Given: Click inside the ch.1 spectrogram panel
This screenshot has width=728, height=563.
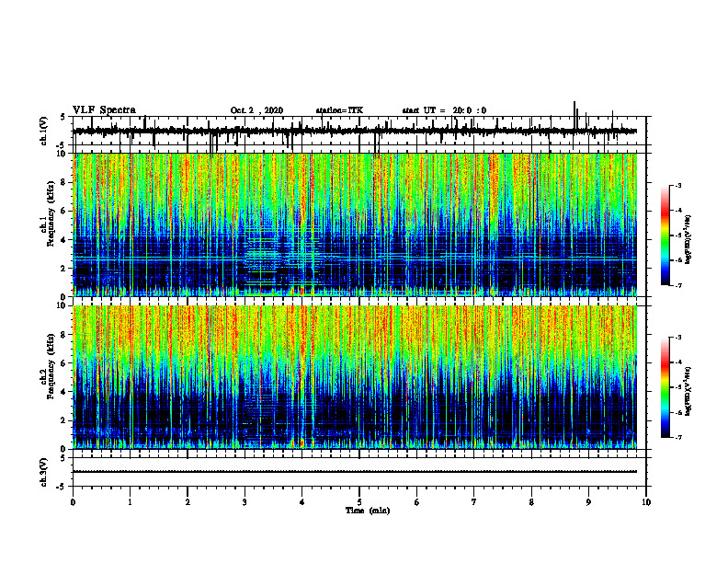Looking at the screenshot, I should (x=355, y=224).
